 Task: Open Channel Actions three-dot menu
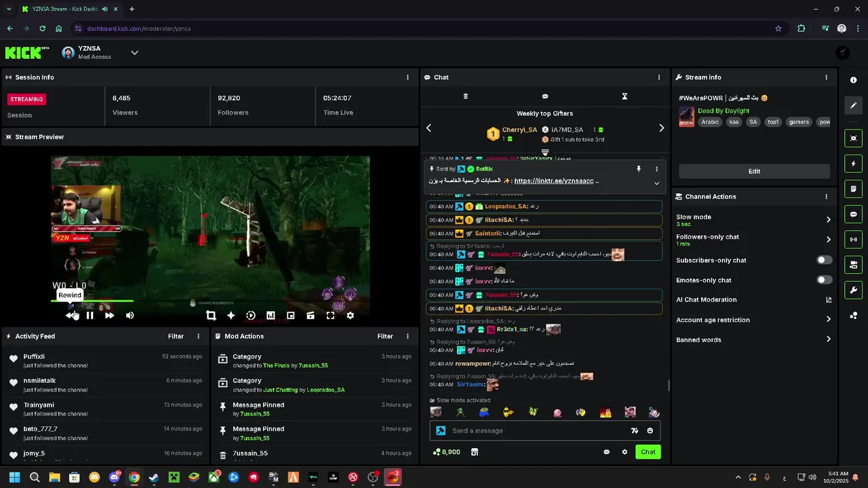826,197
